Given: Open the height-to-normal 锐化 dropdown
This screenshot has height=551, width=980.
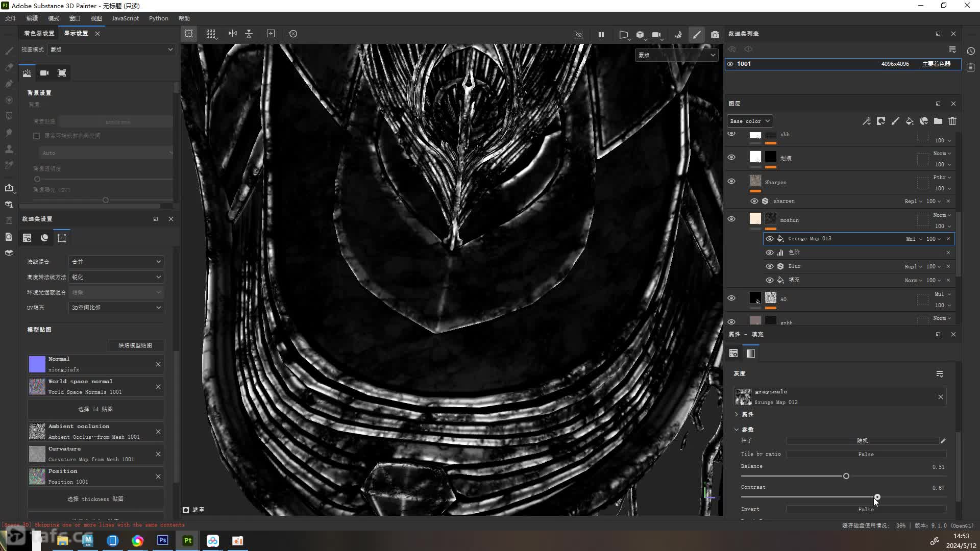Looking at the screenshot, I should 116,277.
